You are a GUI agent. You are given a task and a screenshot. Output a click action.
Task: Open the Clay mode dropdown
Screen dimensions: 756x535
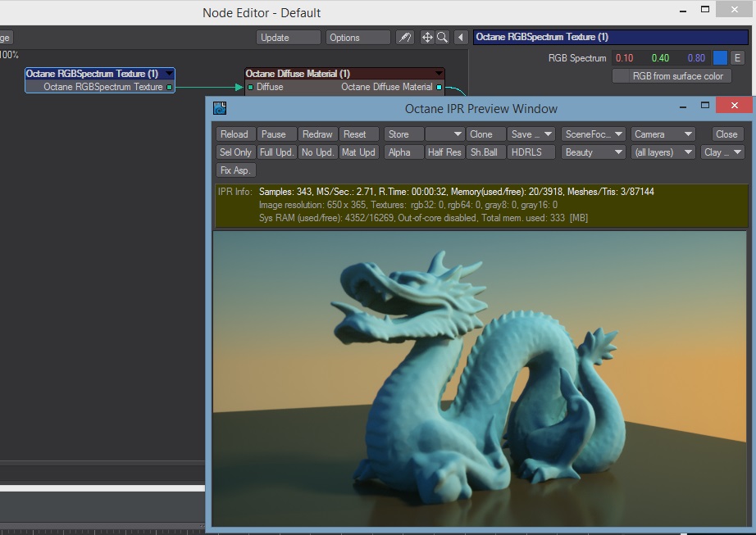pos(722,152)
